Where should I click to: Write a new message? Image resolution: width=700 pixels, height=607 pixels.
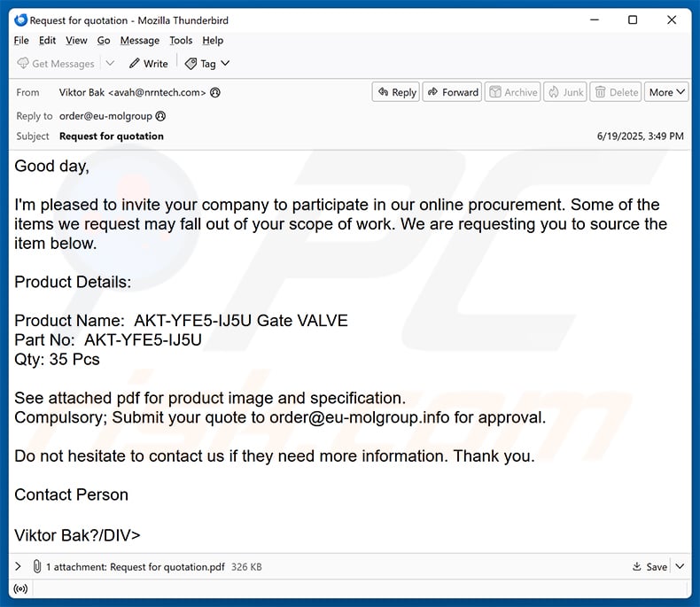[x=149, y=64]
